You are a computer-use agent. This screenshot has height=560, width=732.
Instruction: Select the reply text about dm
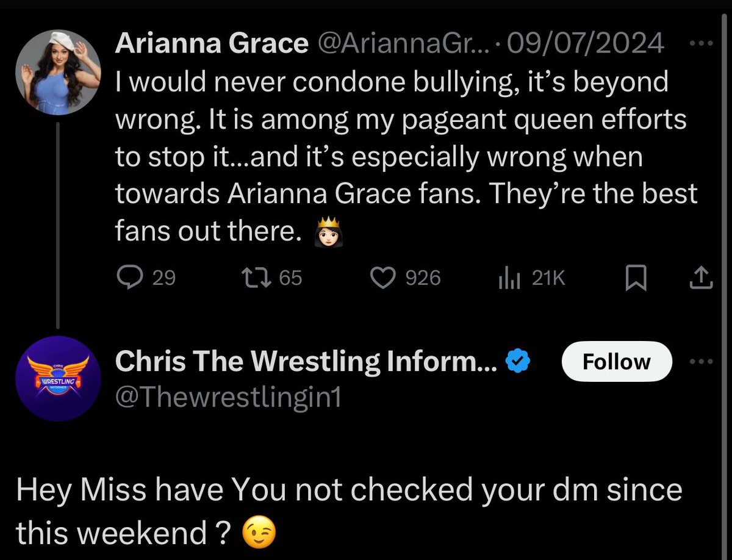348,510
